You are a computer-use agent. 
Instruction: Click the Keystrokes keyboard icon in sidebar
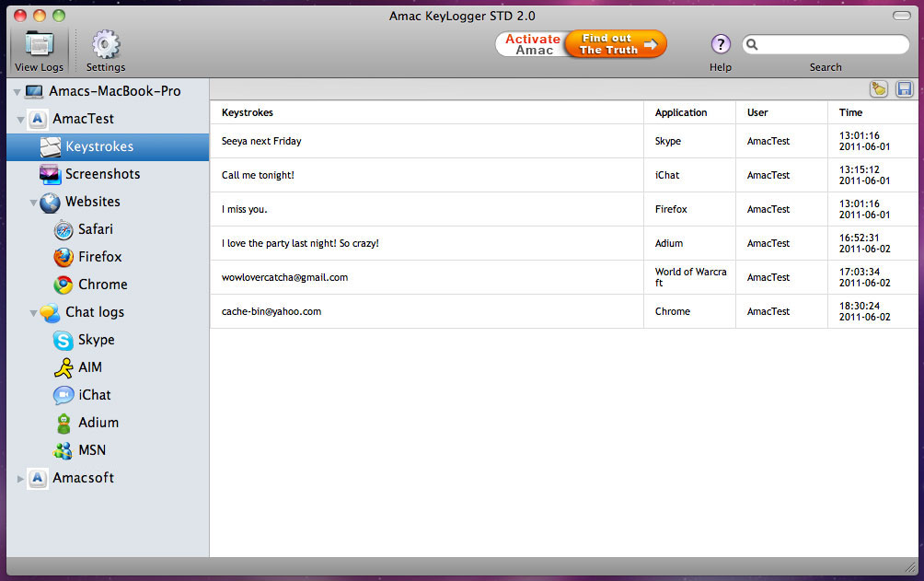[50, 147]
